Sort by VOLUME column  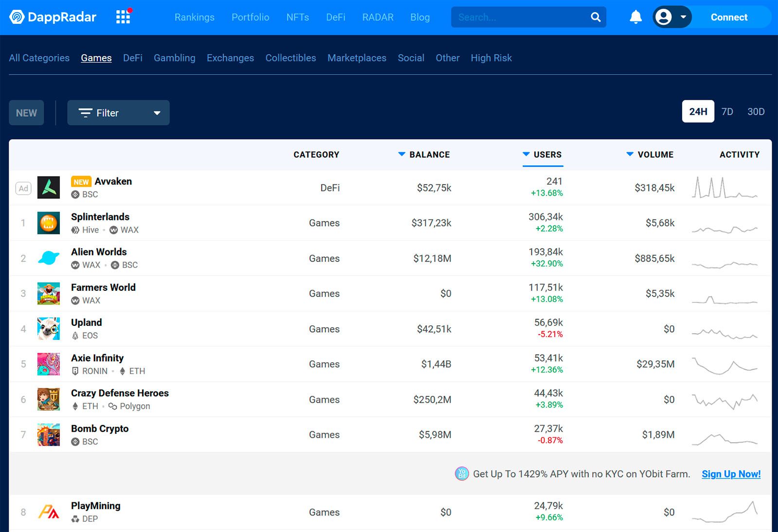(x=650, y=155)
